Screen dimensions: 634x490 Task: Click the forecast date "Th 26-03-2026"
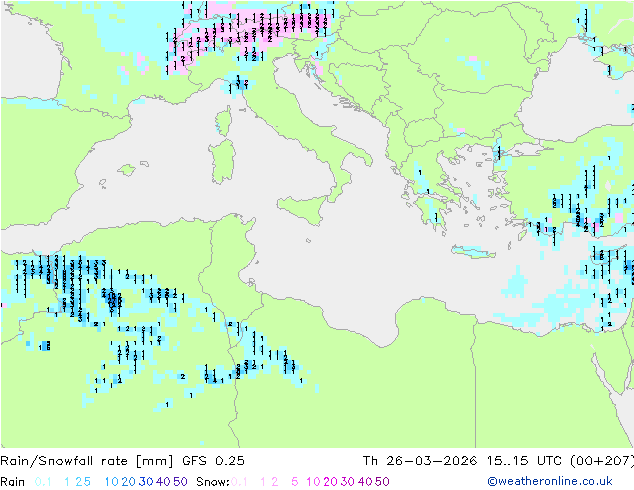point(420,461)
